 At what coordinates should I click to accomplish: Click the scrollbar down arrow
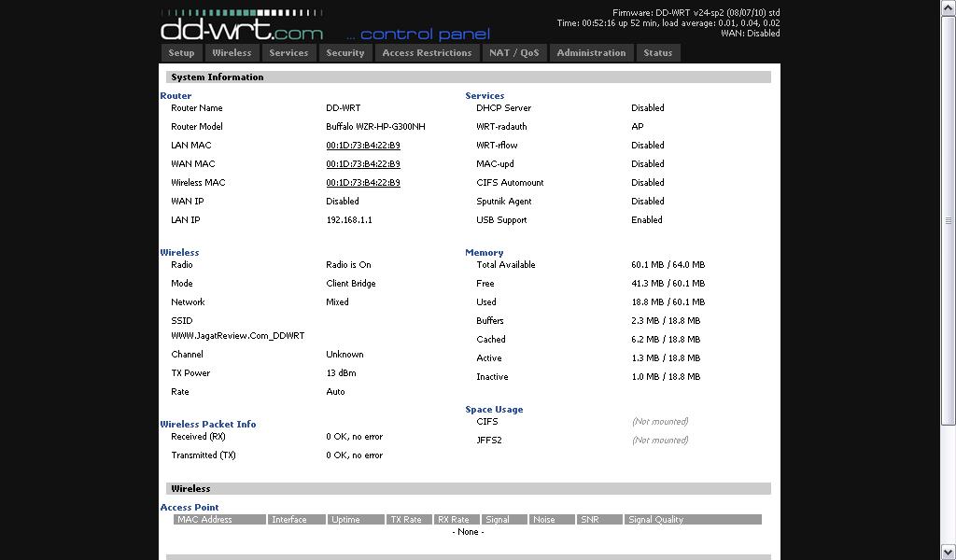click(x=949, y=553)
